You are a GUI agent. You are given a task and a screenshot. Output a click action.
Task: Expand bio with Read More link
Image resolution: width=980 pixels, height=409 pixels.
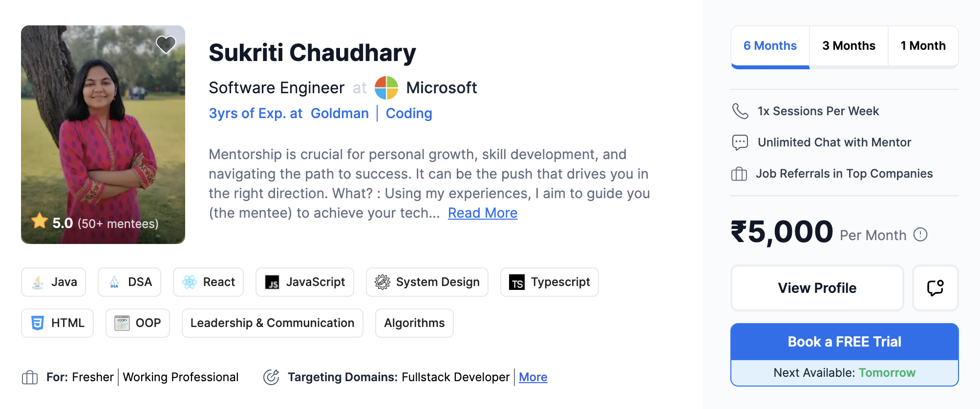coord(483,213)
